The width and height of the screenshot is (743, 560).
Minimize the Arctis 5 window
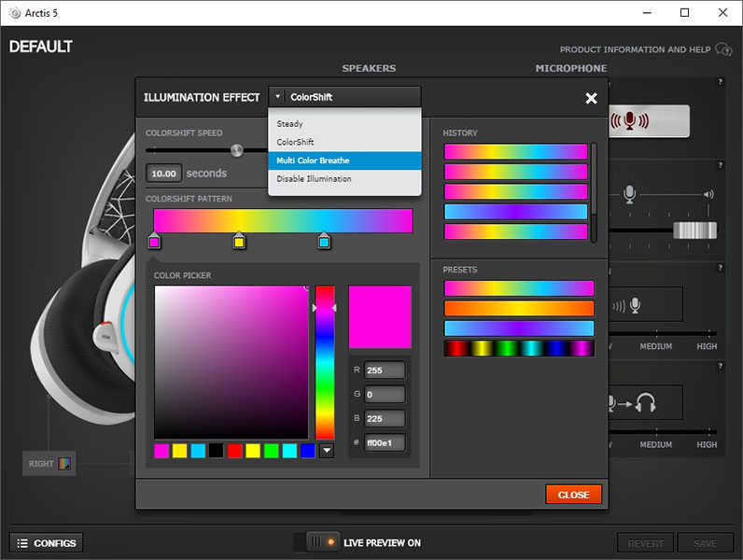click(647, 13)
